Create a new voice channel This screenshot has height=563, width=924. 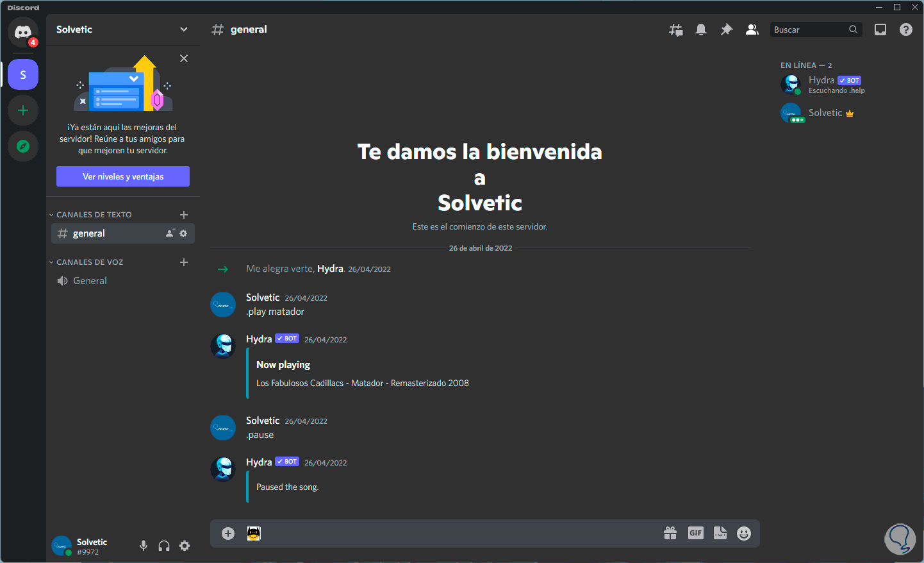[x=184, y=262]
